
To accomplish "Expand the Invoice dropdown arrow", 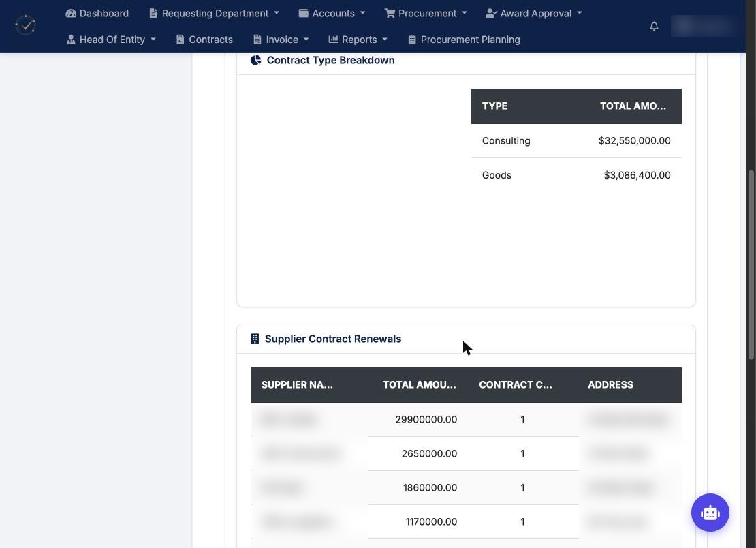I will tap(306, 39).
